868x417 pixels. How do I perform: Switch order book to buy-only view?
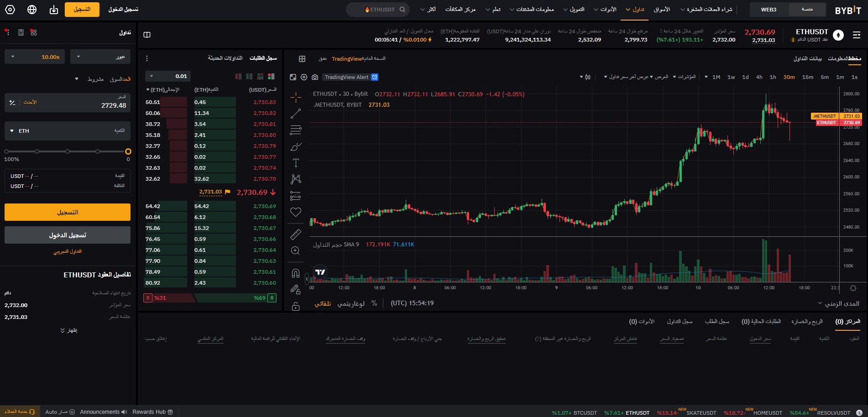(249, 76)
